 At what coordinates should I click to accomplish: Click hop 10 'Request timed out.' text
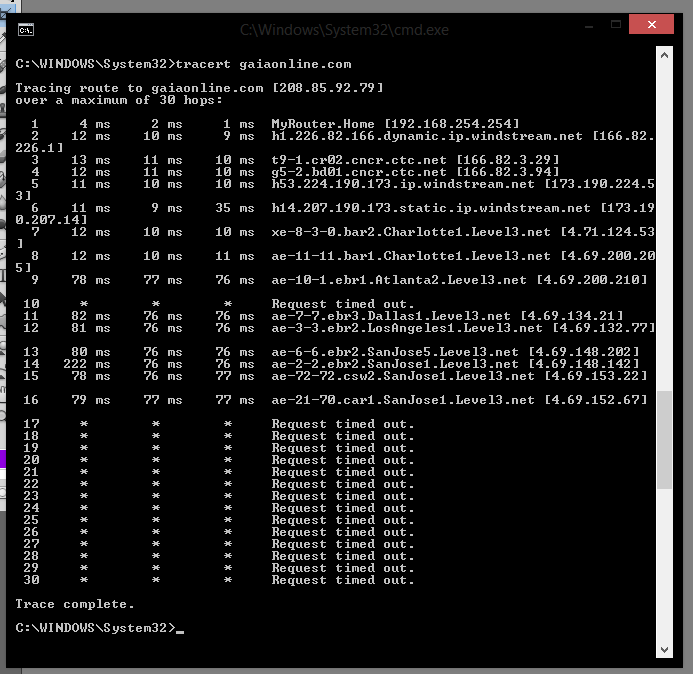tap(343, 304)
